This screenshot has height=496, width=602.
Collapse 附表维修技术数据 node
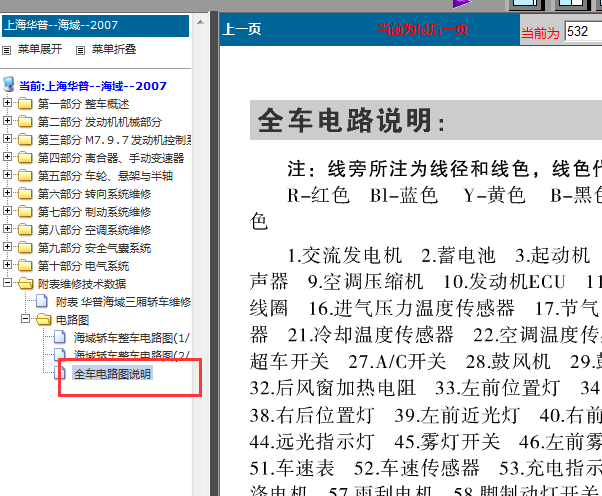point(7,283)
